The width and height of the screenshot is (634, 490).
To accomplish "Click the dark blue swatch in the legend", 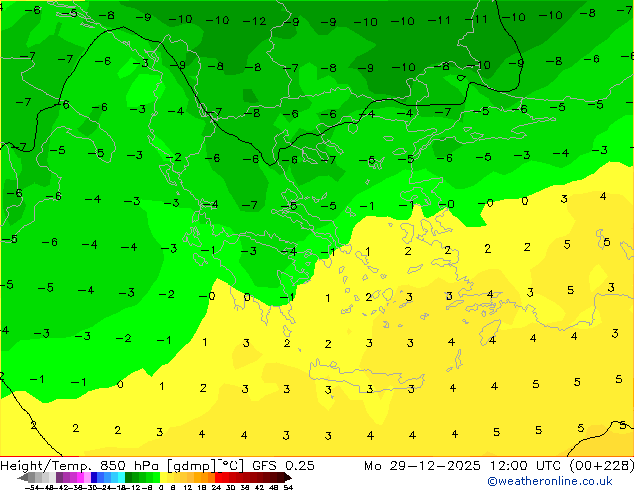I will [x=94, y=477].
